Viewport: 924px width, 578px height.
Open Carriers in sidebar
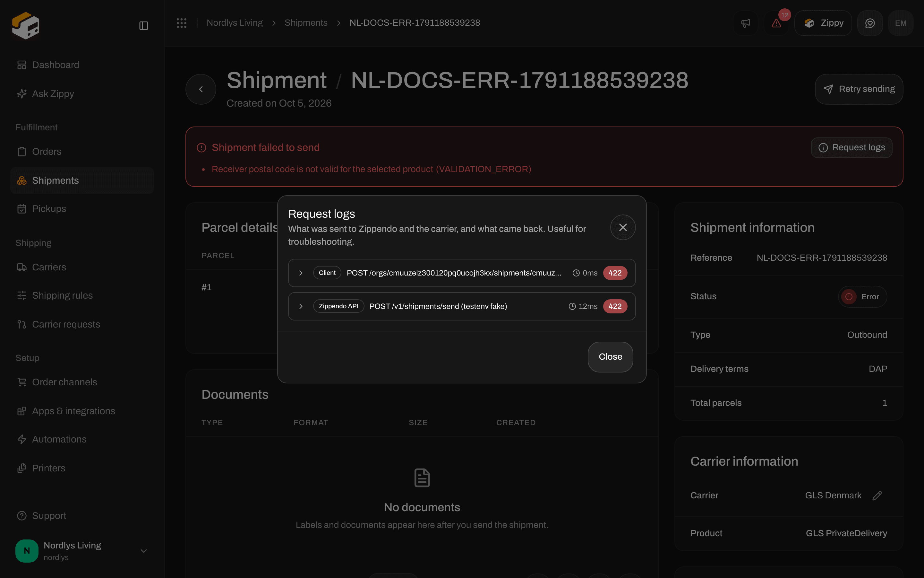point(82,267)
